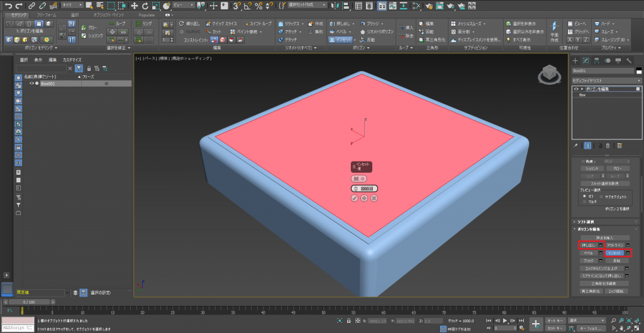Switch to the フリーフォーム ribbon tab
644x333 pixels.
[x=46, y=14]
